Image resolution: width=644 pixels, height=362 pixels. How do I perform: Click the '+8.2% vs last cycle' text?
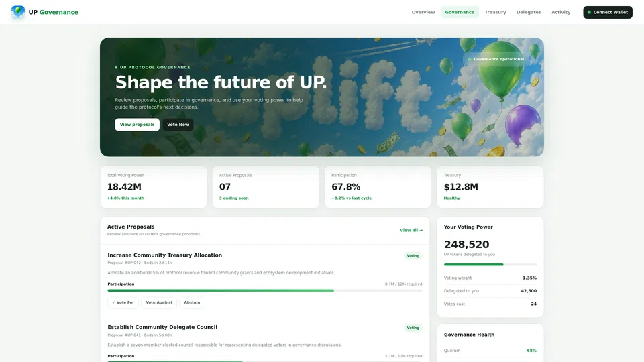coord(352,198)
